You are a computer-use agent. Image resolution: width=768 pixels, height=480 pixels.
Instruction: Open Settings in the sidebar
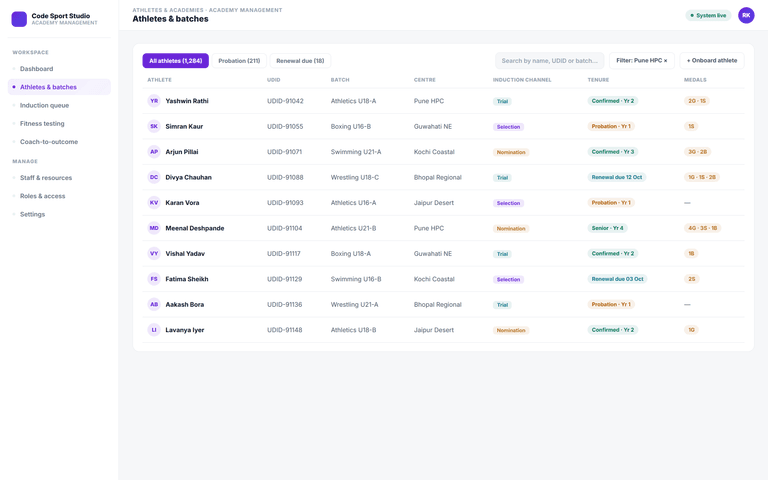[x=59, y=215]
